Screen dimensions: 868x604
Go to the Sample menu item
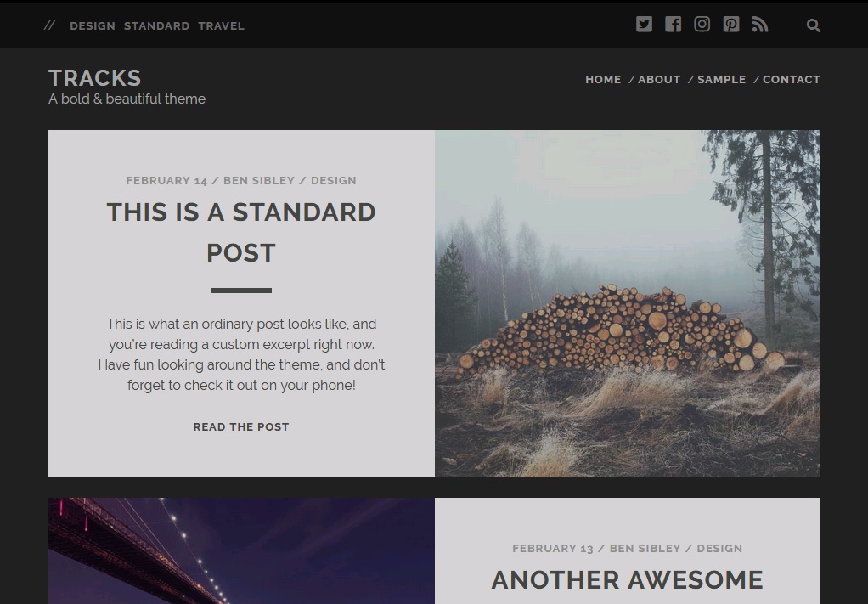click(722, 80)
